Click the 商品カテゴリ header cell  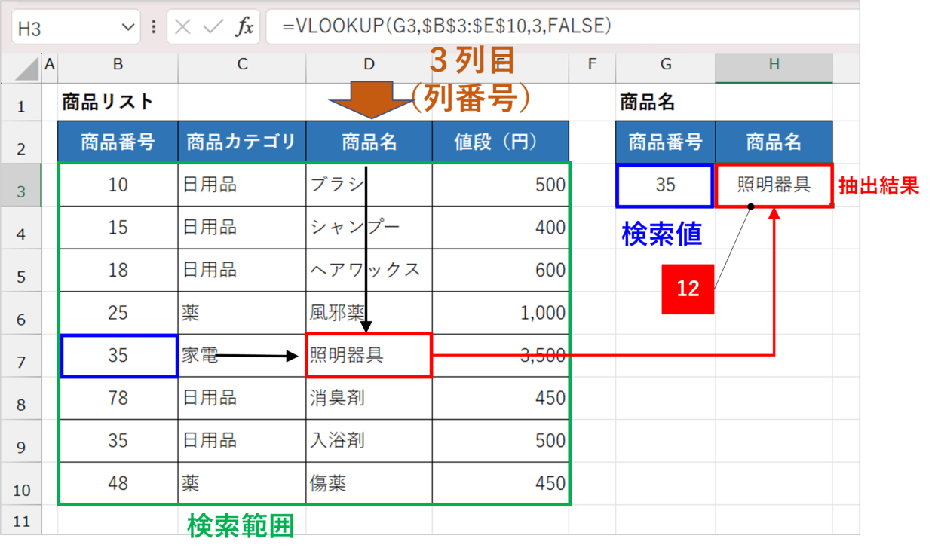pos(242,142)
